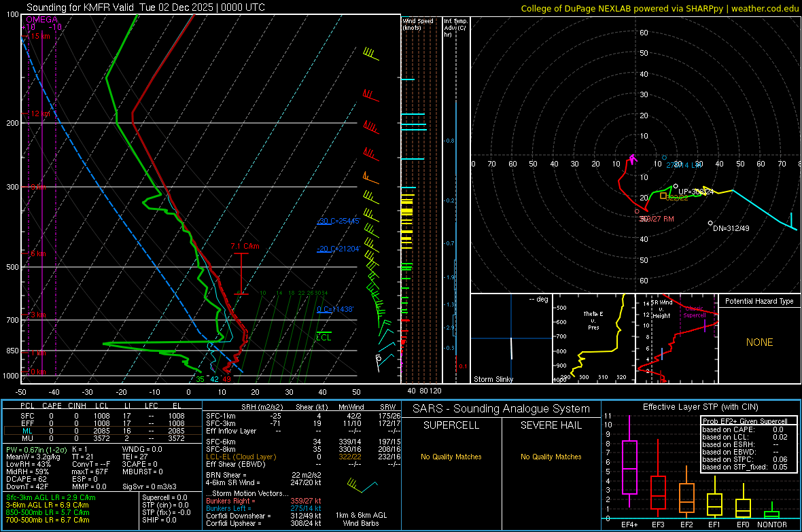
Task: Click the 'DN=312/49' hodograph label
Action: pos(731,228)
